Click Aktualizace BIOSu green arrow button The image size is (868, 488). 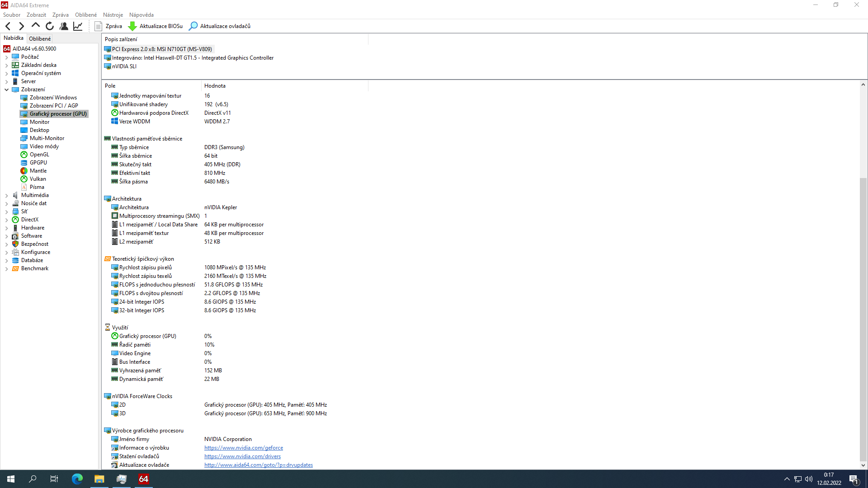pos(156,26)
